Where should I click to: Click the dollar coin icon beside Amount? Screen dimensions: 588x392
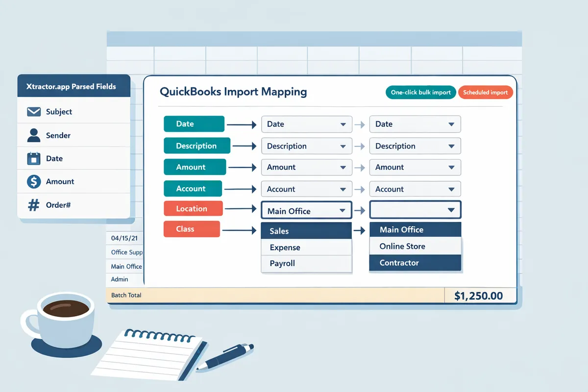click(33, 182)
